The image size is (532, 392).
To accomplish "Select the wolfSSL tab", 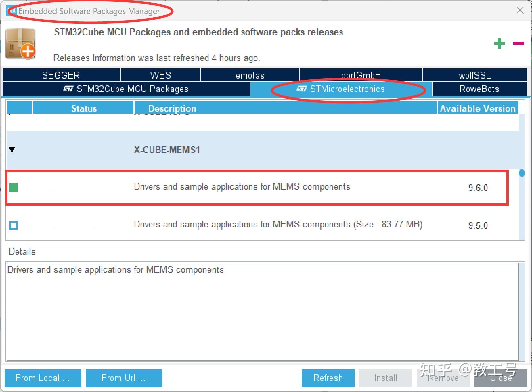I will click(x=475, y=75).
